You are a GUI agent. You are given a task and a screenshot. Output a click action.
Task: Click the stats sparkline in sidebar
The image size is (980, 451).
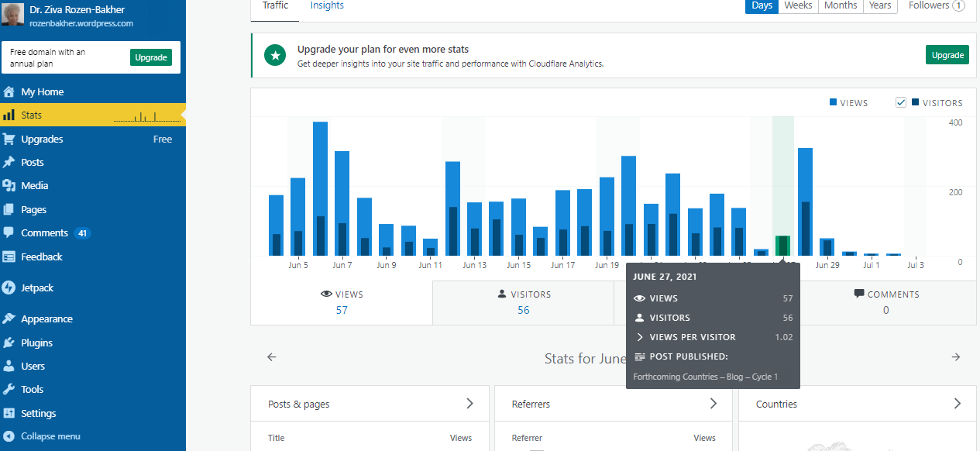click(146, 116)
